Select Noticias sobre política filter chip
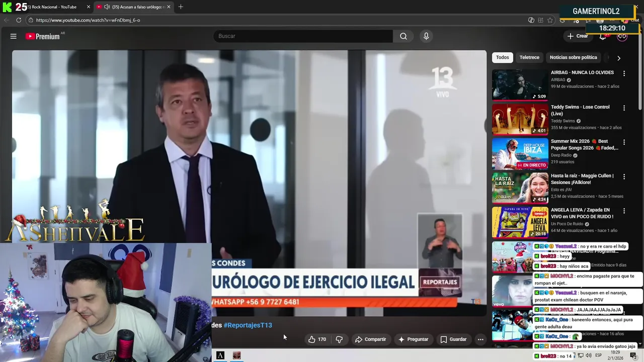 [x=573, y=57]
